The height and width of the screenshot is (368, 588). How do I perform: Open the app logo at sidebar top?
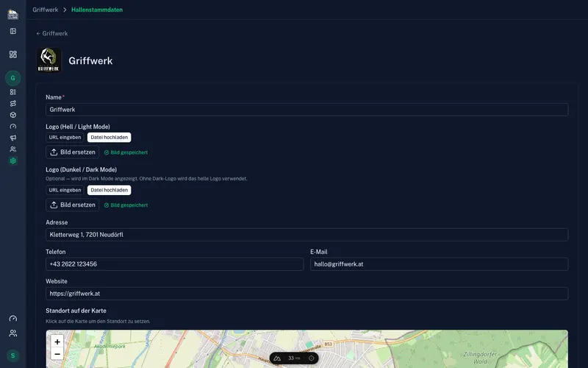12,14
